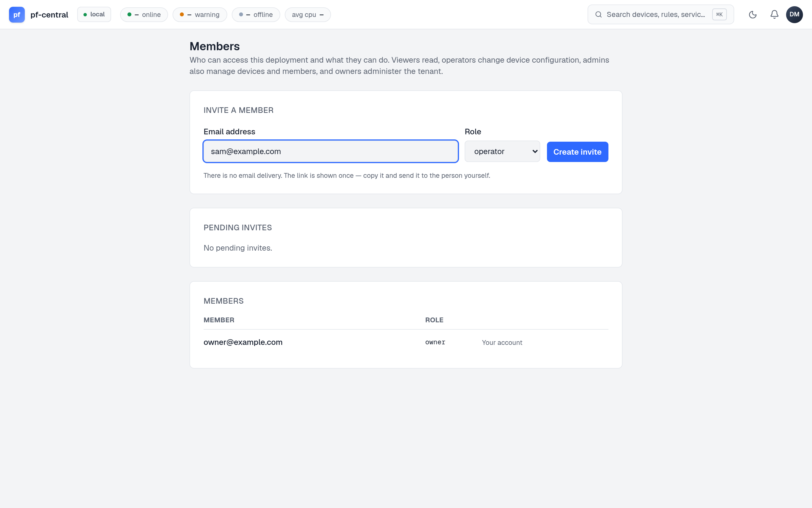This screenshot has width=812, height=508.
Task: Click the avg cpu pill
Action: coord(308,14)
